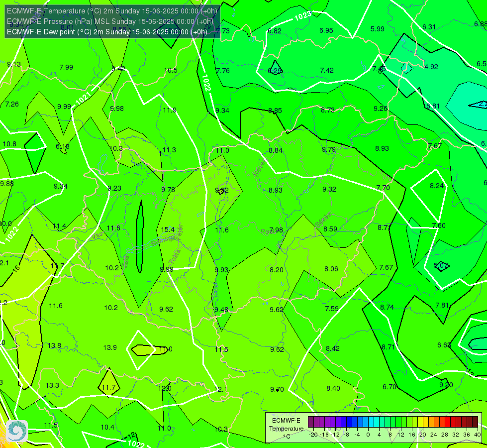Click the 8.74 temperature value

tap(387, 307)
